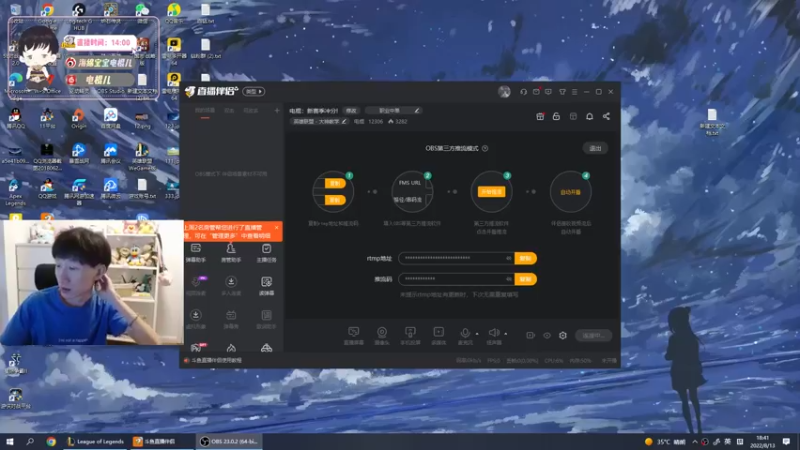800x450 pixels.
Task: Reveal the hidden rtmp address eye icon
Action: [x=508, y=258]
